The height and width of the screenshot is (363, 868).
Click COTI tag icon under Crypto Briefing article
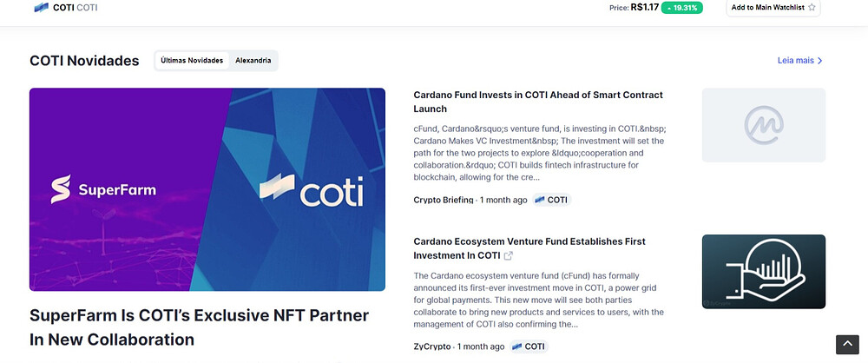click(x=540, y=200)
